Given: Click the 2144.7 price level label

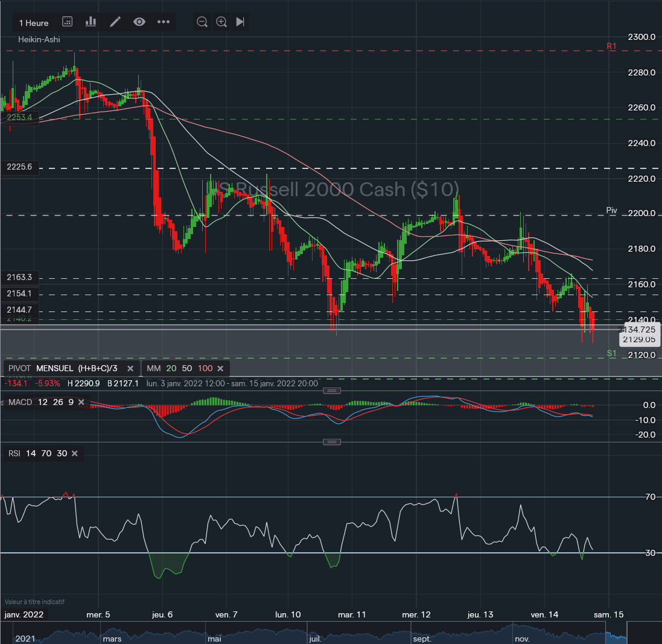Looking at the screenshot, I should point(19,310).
